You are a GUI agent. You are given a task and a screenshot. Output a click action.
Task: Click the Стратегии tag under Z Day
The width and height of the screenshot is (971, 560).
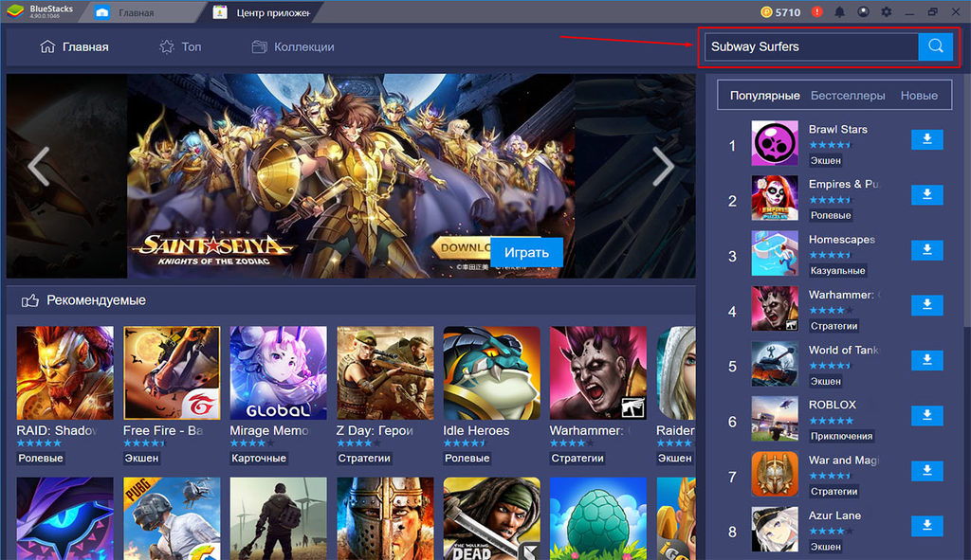click(364, 458)
